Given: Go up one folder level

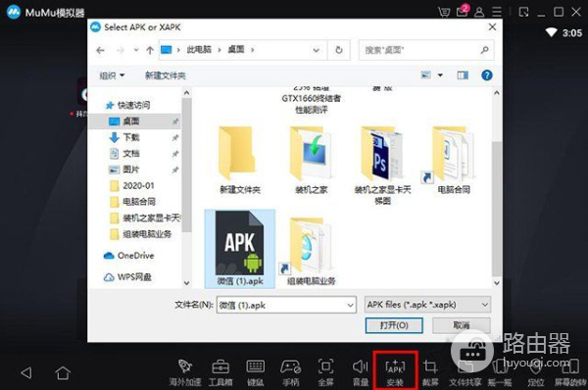Looking at the screenshot, I should (150, 50).
